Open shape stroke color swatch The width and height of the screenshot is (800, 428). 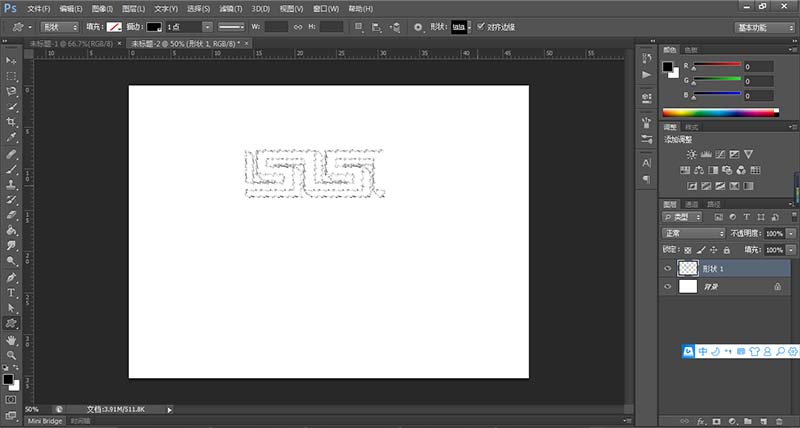[x=155, y=27]
